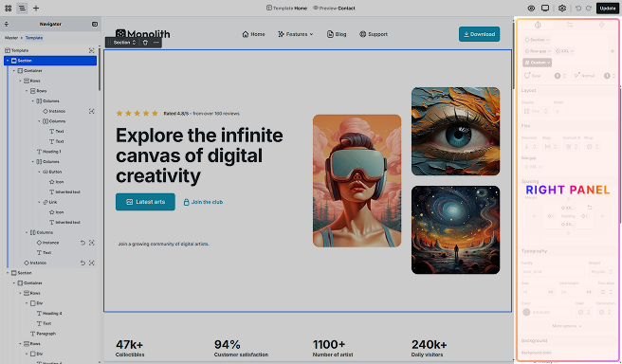Click the text color swatch in Typography
The width and height of the screenshot is (622, 364).
526,312
